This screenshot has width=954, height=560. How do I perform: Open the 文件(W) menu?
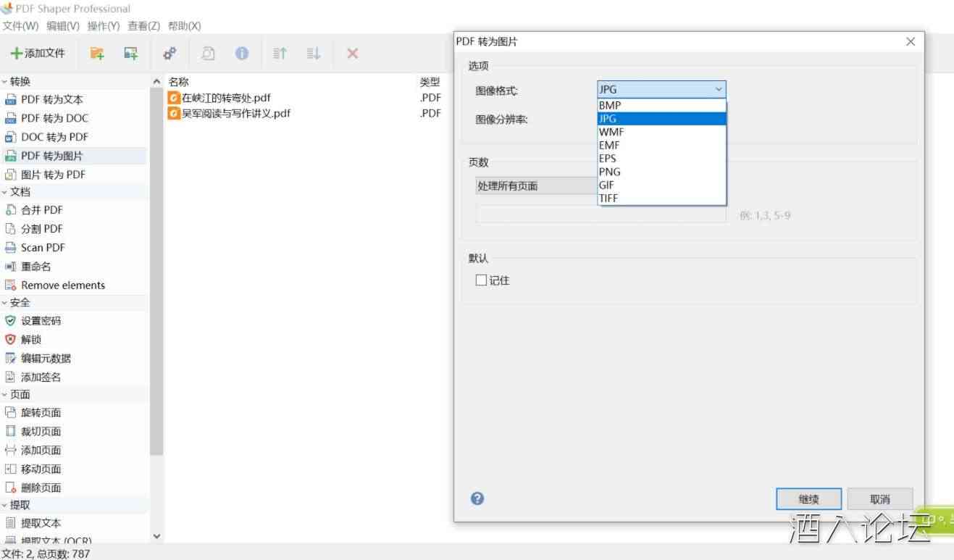pos(20,26)
